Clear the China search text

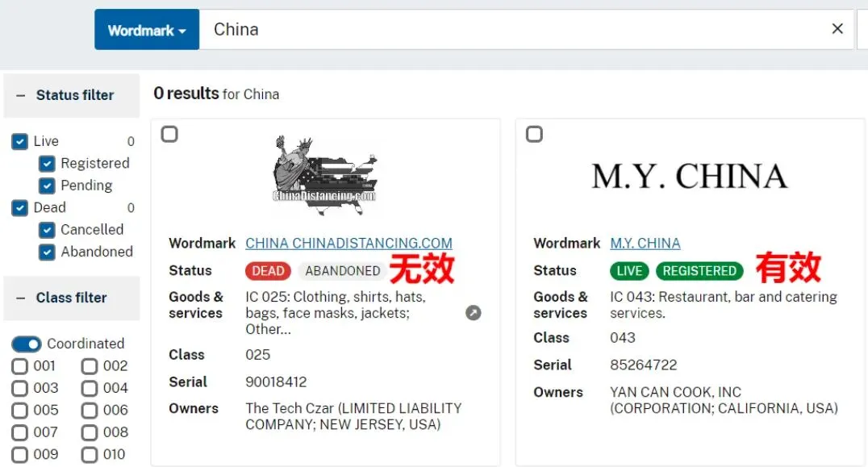click(837, 29)
